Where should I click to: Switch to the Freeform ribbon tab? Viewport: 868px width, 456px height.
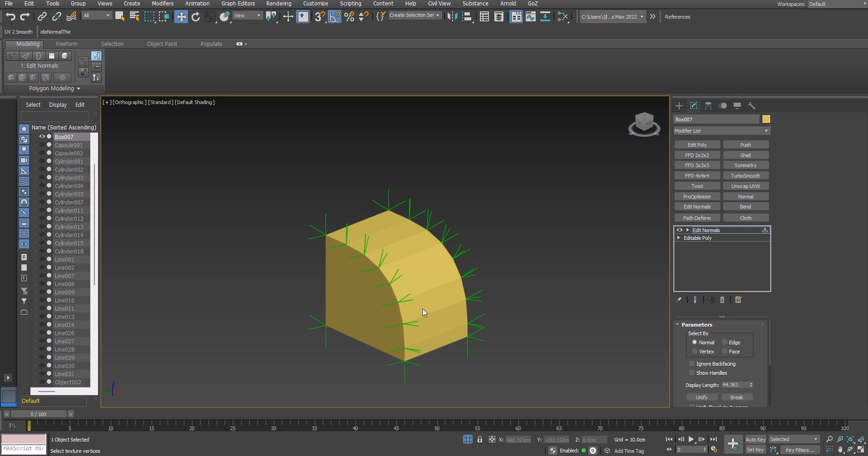[x=66, y=44]
